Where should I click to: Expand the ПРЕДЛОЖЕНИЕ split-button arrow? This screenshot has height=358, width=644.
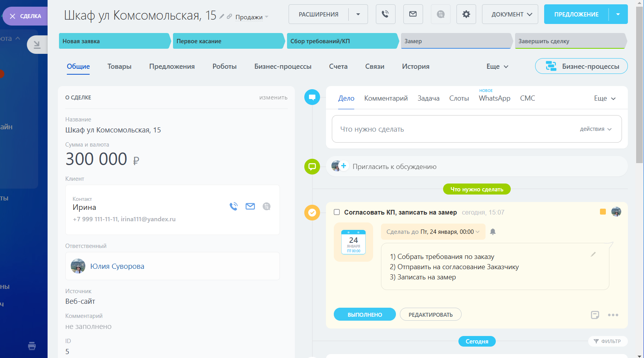(618, 14)
